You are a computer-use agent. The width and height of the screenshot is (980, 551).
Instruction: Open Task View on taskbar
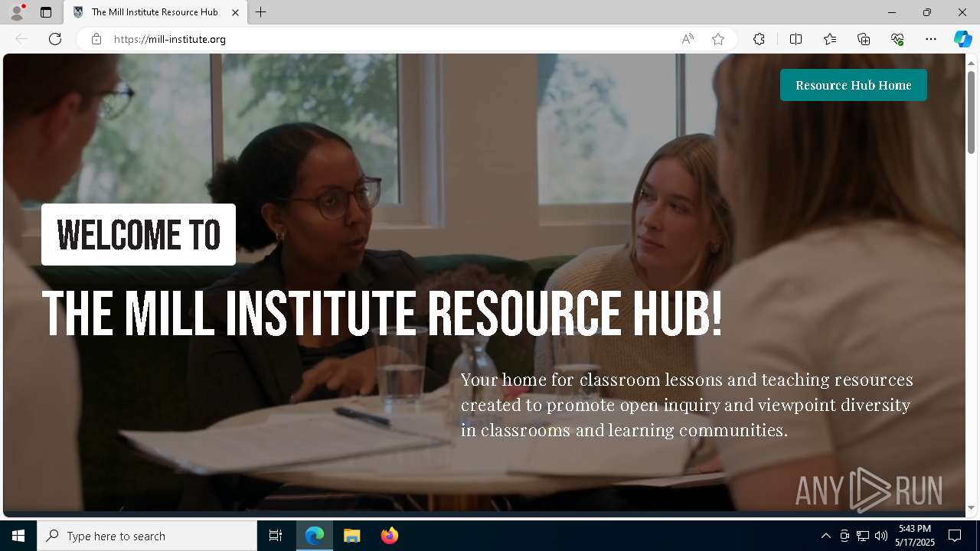pos(276,536)
